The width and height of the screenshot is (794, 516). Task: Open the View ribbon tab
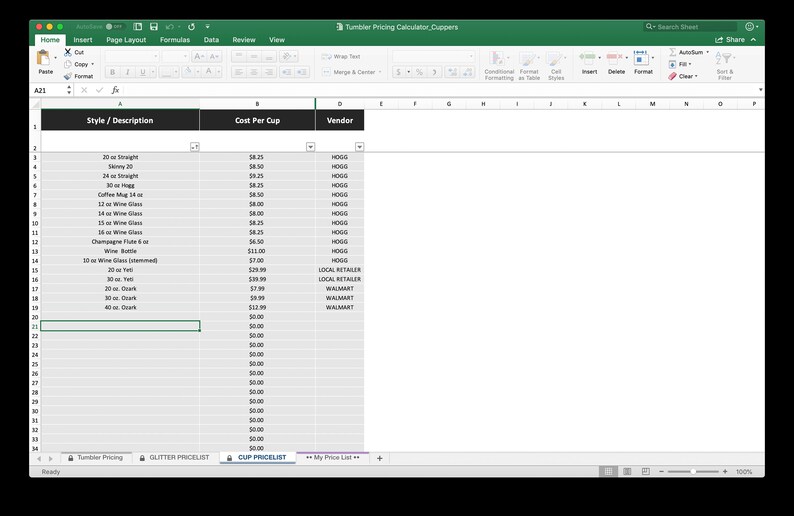pos(276,39)
